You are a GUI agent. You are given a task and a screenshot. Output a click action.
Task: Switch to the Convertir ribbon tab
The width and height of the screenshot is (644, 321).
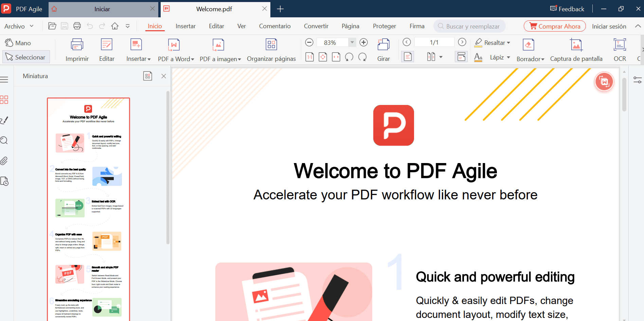316,26
